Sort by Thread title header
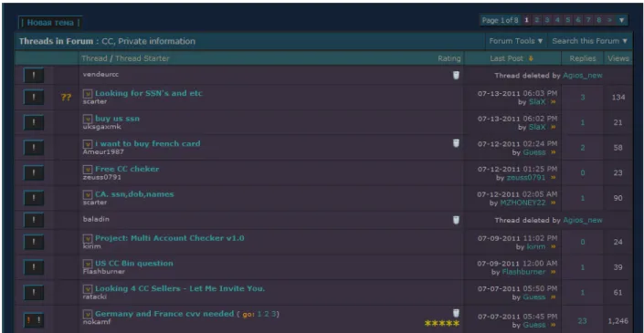Image resolution: width=644 pixels, height=333 pixels. (94, 58)
